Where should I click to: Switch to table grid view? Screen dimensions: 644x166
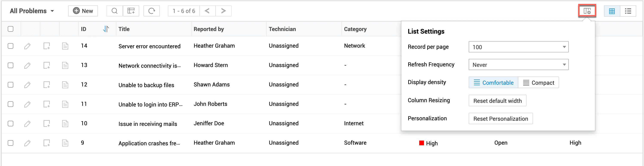pos(612,11)
